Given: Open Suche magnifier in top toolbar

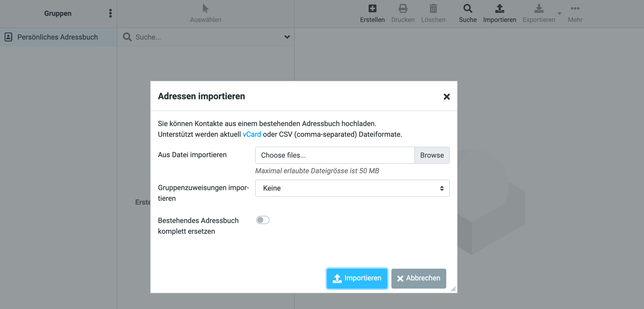Looking at the screenshot, I should coord(467,9).
